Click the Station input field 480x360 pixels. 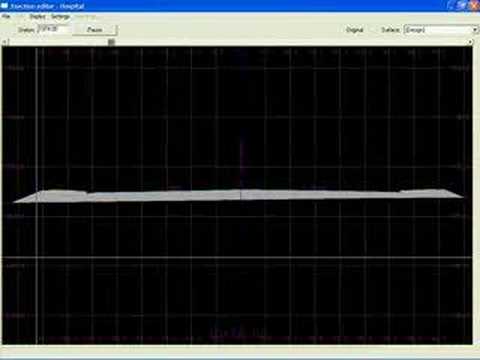point(54,29)
